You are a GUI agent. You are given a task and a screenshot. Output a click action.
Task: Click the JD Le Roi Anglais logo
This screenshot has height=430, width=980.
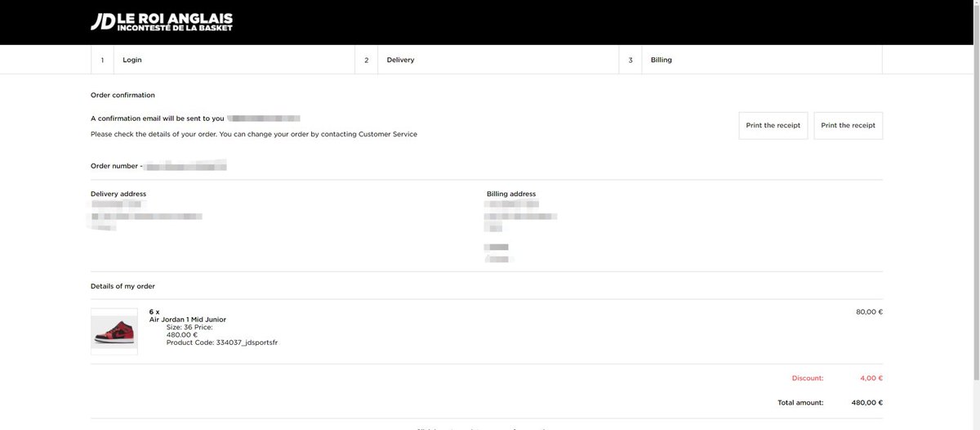[x=161, y=22]
